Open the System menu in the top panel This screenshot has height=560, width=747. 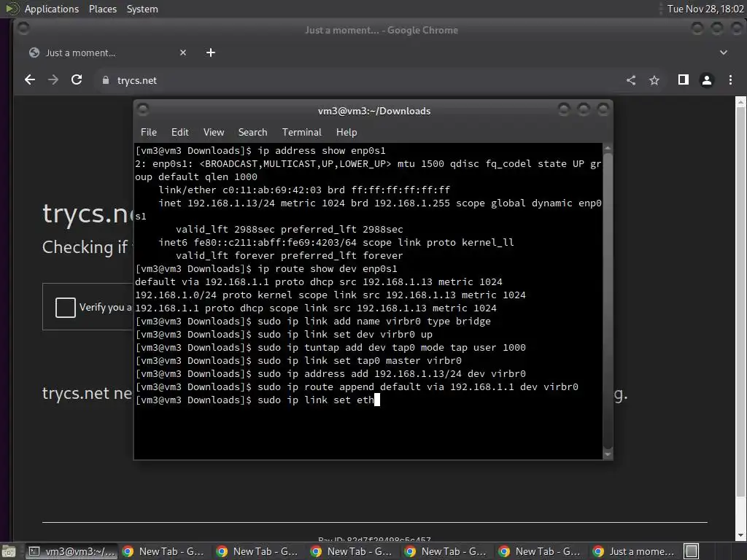tap(142, 9)
